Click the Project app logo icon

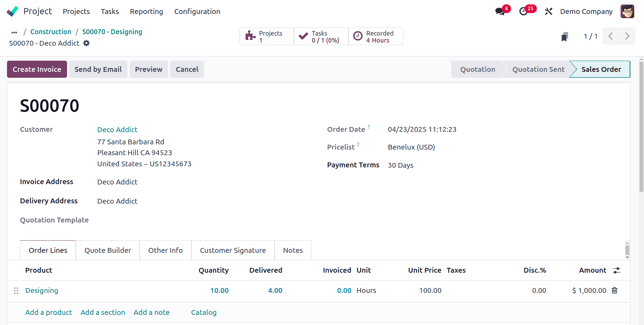coord(12,12)
